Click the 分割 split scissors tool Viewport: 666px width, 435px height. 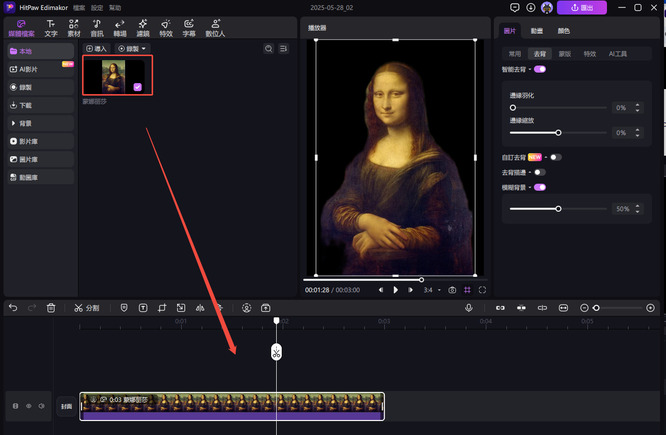(87, 308)
